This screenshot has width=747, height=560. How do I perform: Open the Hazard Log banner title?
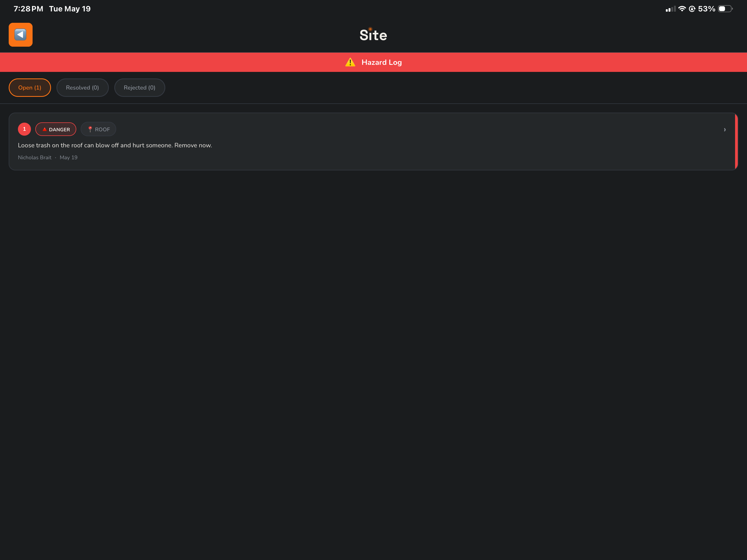(382, 62)
